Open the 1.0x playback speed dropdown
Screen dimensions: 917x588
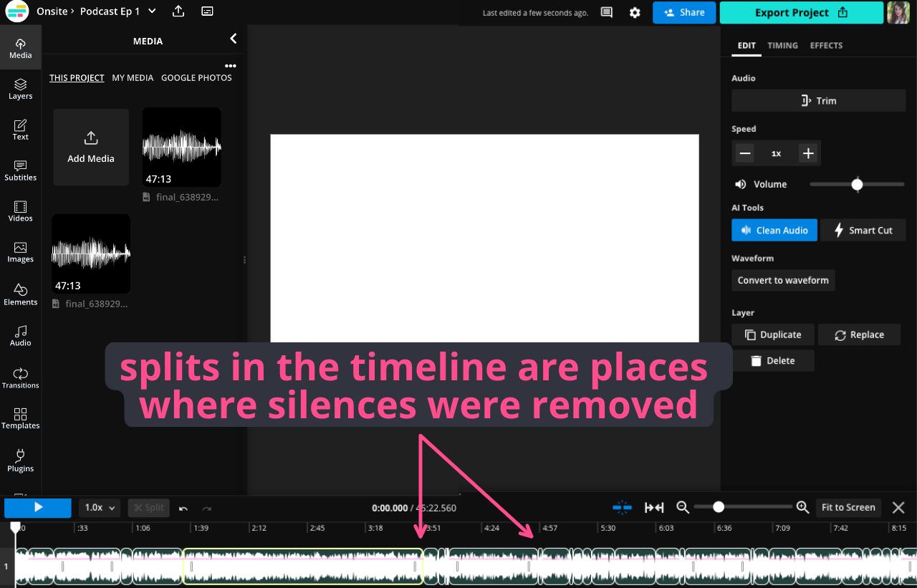100,508
